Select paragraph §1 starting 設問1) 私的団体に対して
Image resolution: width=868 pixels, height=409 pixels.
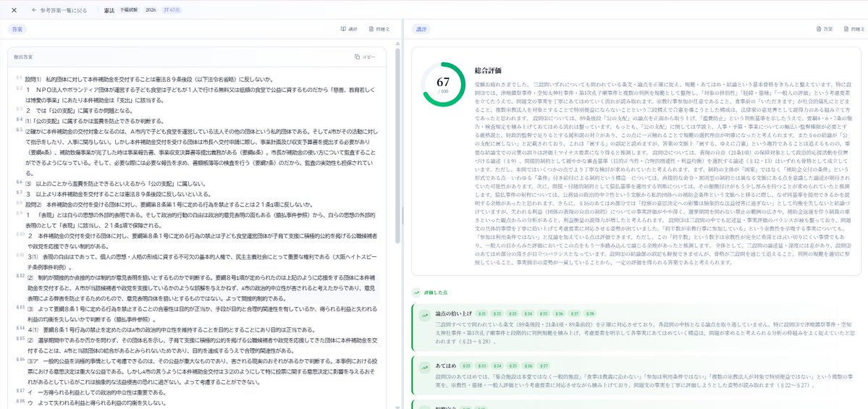click(x=149, y=79)
